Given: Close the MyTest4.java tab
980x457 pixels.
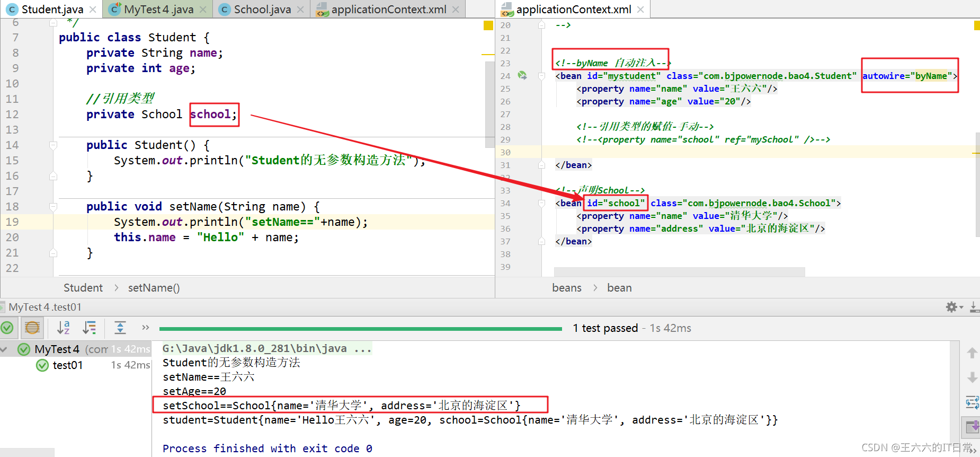Looking at the screenshot, I should click(x=203, y=10).
